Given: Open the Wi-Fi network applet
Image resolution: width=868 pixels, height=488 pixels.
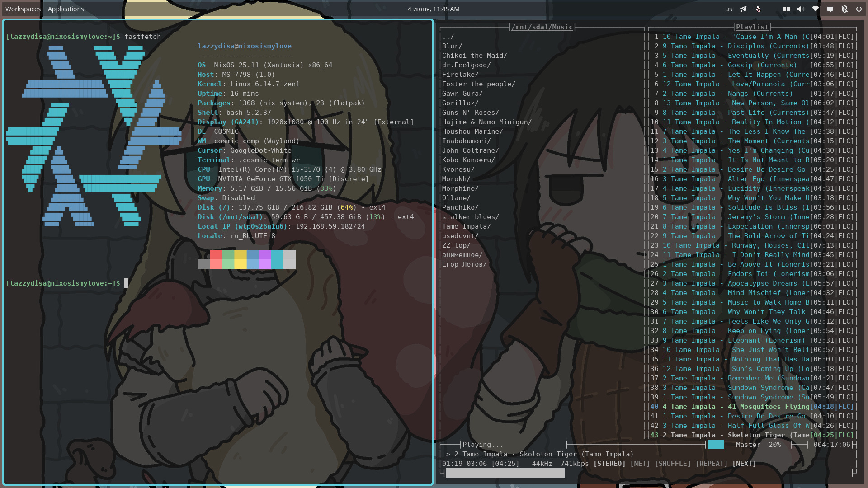Looking at the screenshot, I should [x=816, y=9].
